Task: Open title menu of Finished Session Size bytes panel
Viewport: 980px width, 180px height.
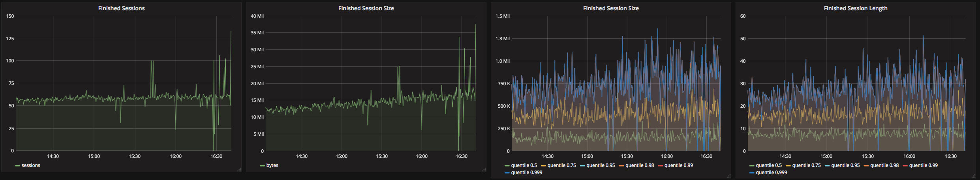Action: click(x=366, y=8)
